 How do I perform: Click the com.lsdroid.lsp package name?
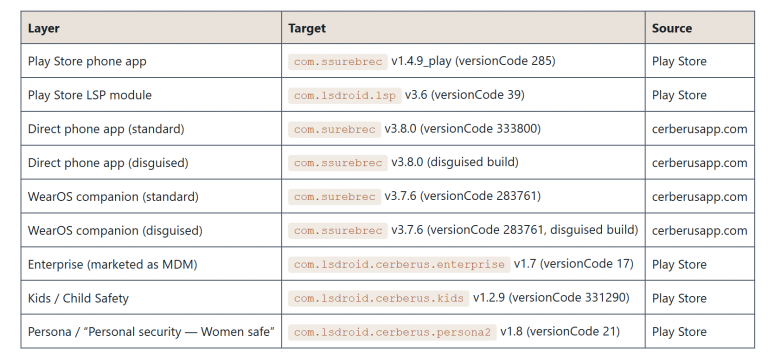coord(344,96)
